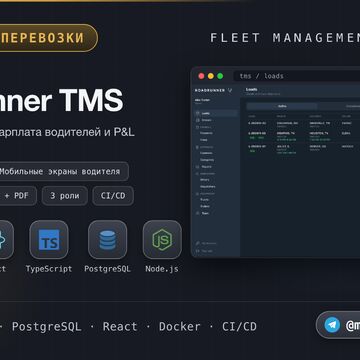
Task: Click the PostgreSQL database icon tile
Action: coord(108,240)
